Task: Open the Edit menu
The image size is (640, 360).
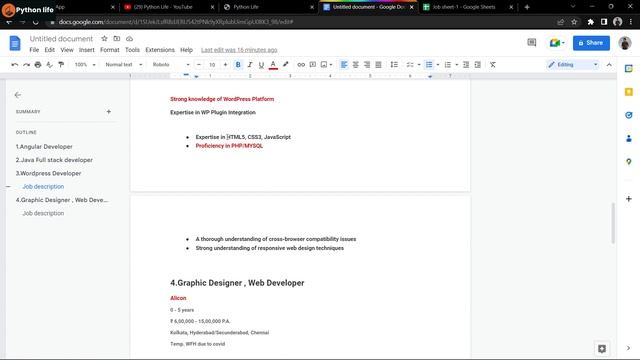Action: coord(49,50)
